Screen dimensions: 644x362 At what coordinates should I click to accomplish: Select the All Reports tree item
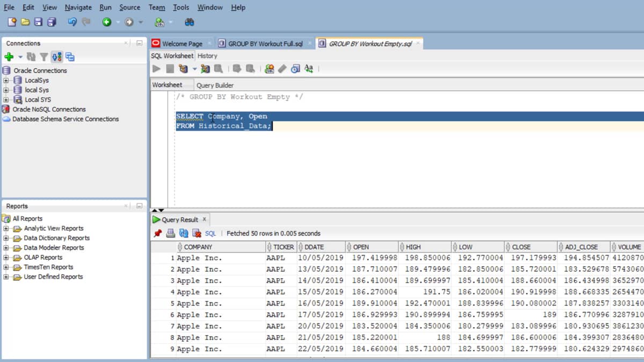(27, 219)
